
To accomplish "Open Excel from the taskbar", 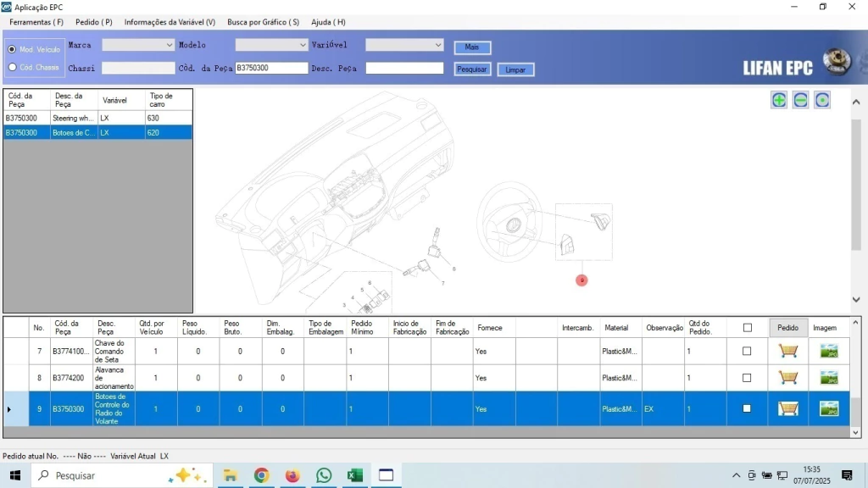I will click(354, 475).
